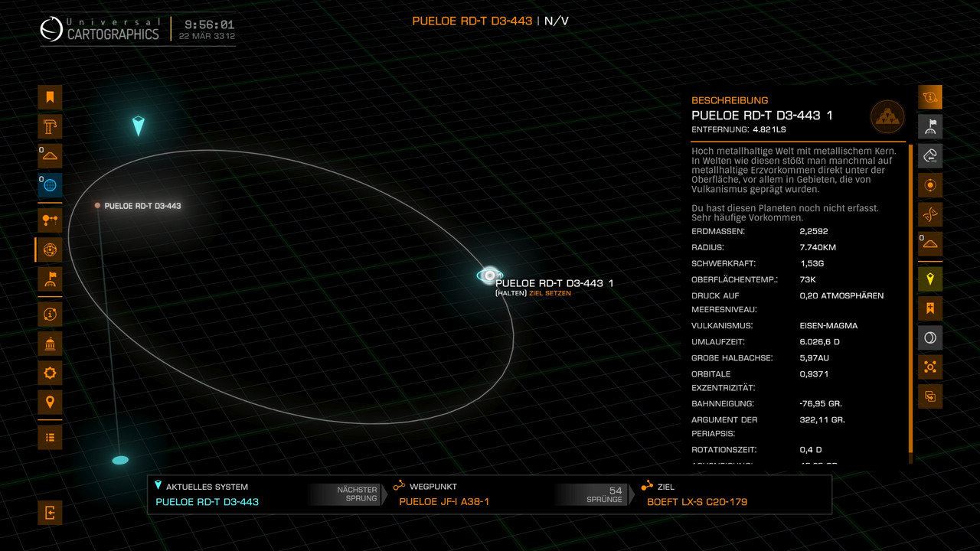Click the 'BESCHREIBUNG' heading

pyautogui.click(x=730, y=100)
